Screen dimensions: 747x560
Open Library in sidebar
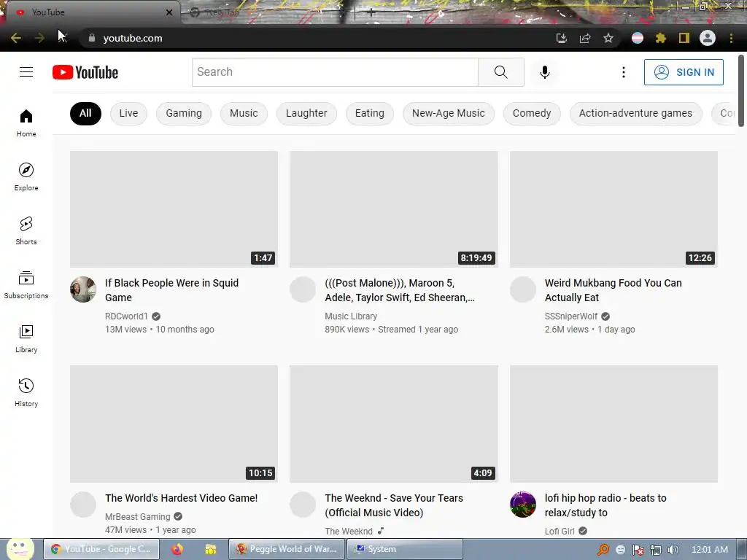(26, 338)
